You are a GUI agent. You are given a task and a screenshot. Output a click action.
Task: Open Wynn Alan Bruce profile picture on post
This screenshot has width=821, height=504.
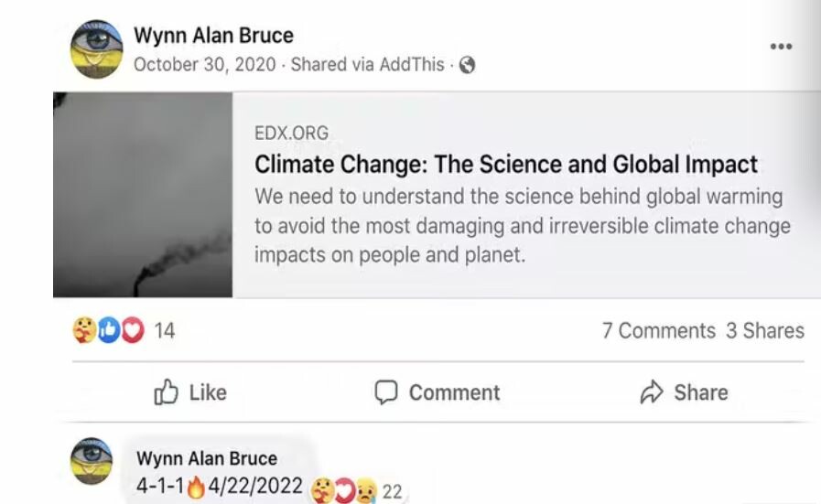(97, 49)
